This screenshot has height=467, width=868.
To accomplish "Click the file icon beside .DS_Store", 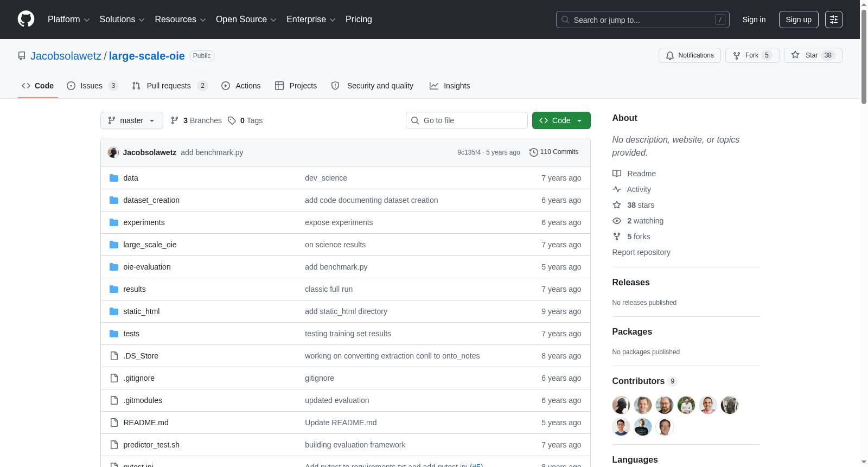I will [114, 356].
